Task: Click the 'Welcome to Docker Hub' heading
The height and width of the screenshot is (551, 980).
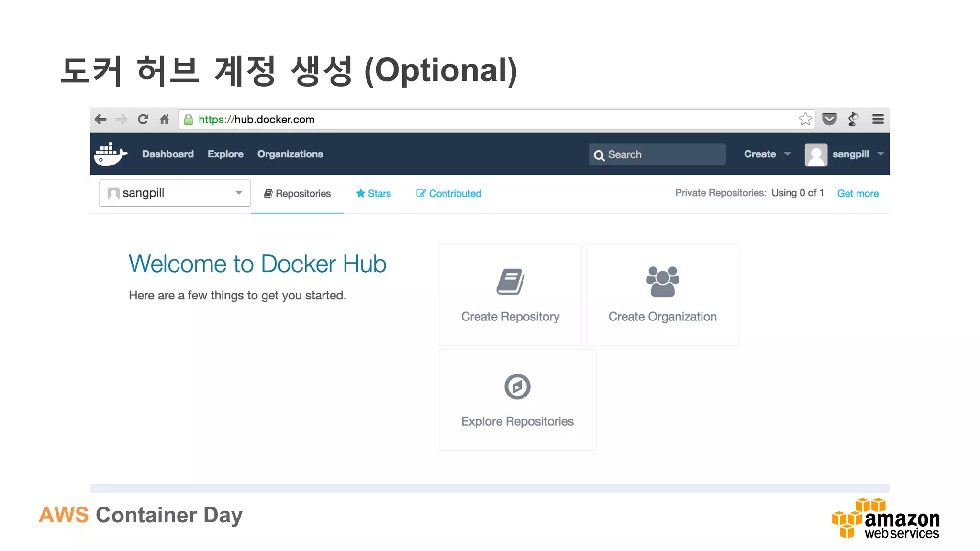Action: click(257, 264)
